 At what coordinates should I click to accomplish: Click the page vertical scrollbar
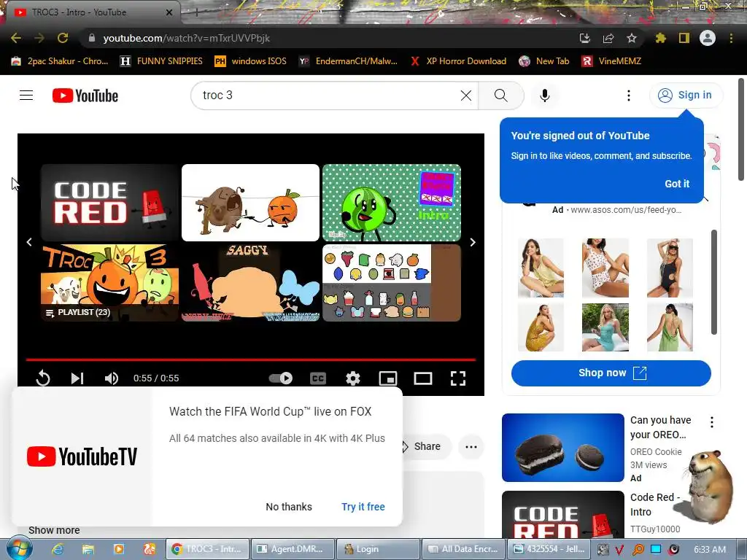coord(741,130)
